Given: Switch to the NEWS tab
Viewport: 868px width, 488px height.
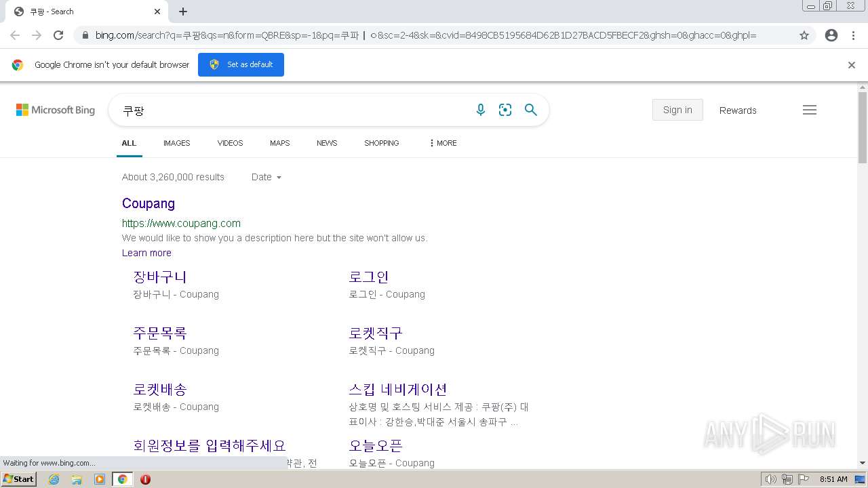Looking at the screenshot, I should pos(327,143).
